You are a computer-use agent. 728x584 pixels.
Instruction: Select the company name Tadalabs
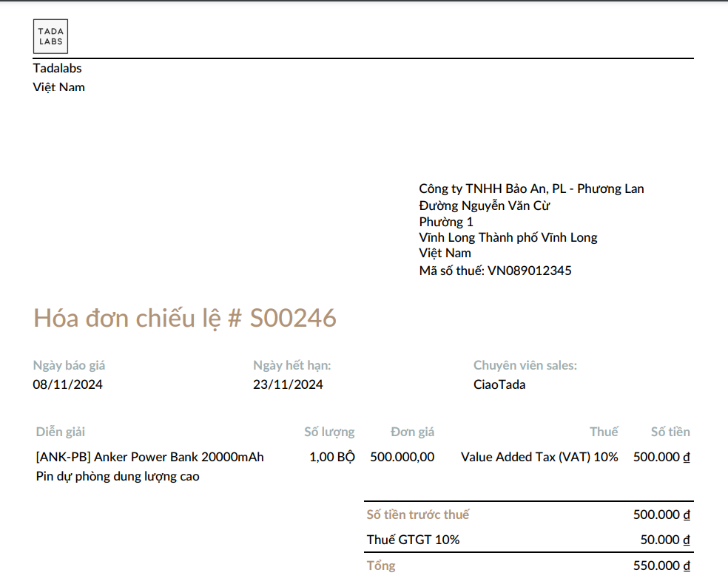pos(57,68)
